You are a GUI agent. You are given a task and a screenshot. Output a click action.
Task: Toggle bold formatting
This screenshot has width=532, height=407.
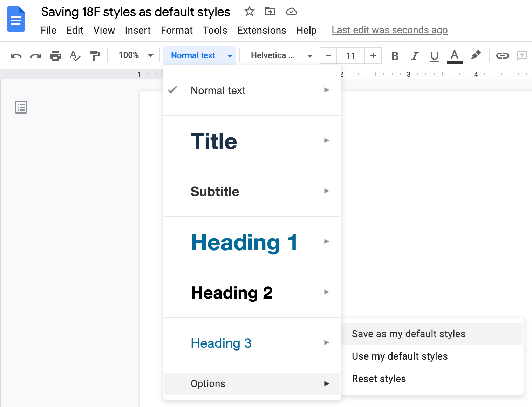tap(395, 55)
